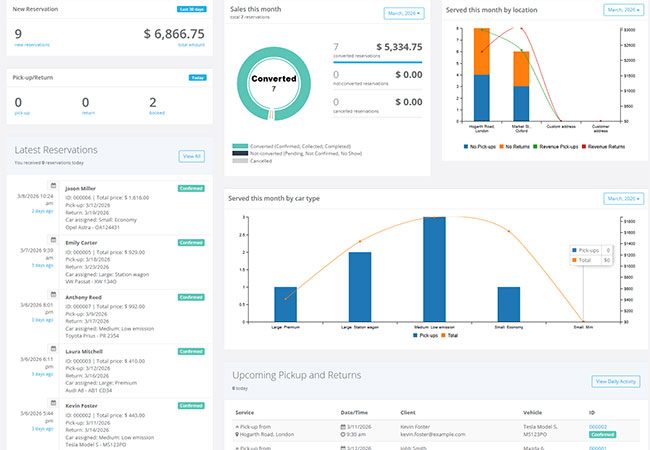Click kevin.foster@example.com email
This screenshot has height=450, width=650.
click(433, 435)
